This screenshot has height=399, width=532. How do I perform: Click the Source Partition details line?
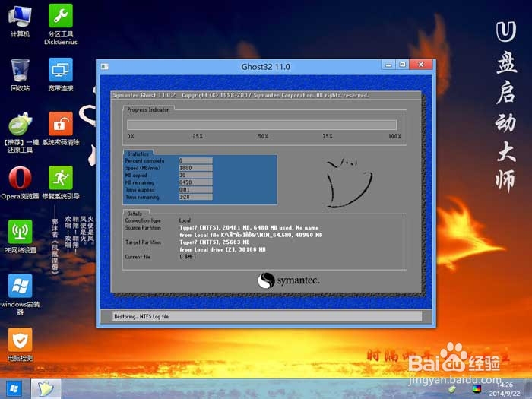[251, 228]
